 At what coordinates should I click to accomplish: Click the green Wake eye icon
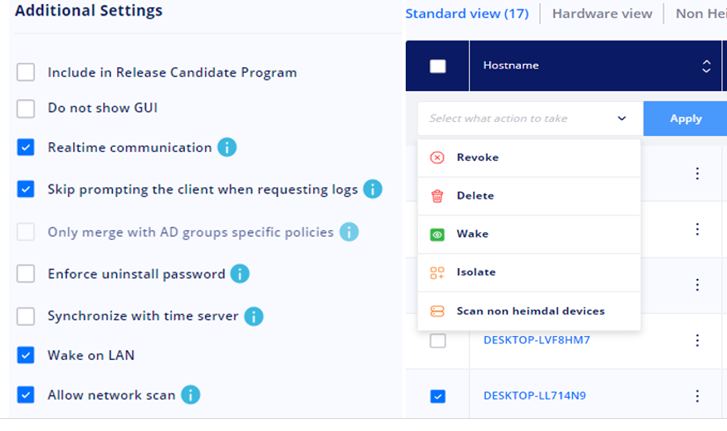(x=437, y=235)
